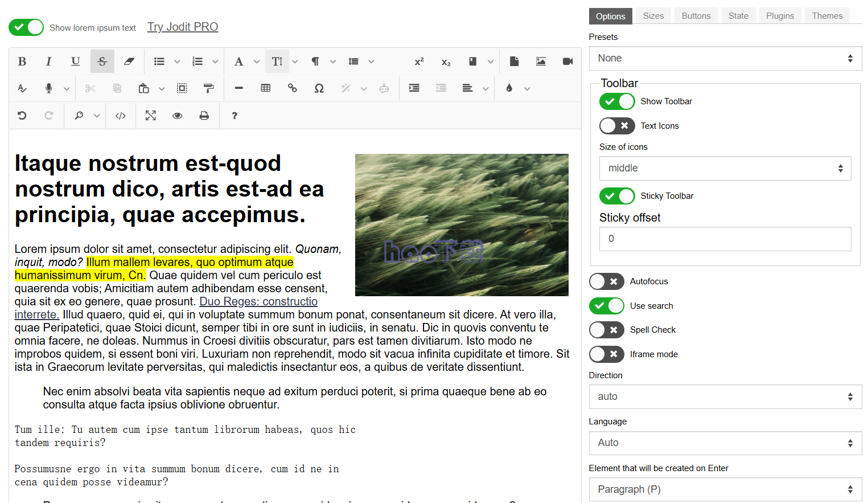Switch to the Plugins tab
The width and height of the screenshot is (868, 503).
(x=779, y=16)
